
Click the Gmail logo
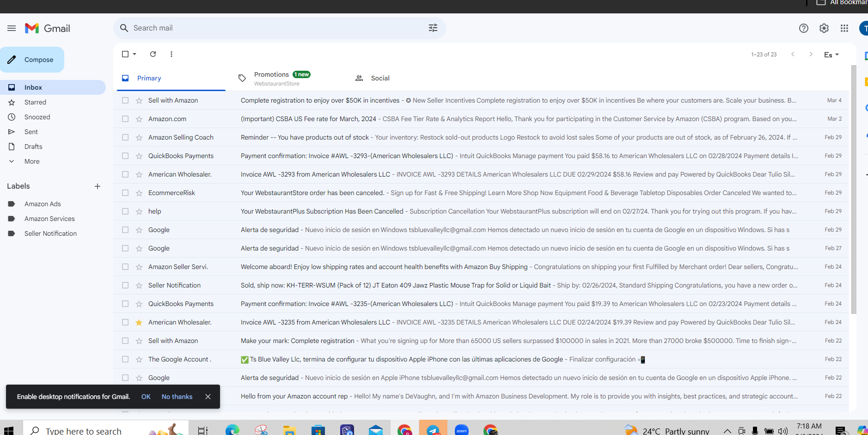(48, 28)
